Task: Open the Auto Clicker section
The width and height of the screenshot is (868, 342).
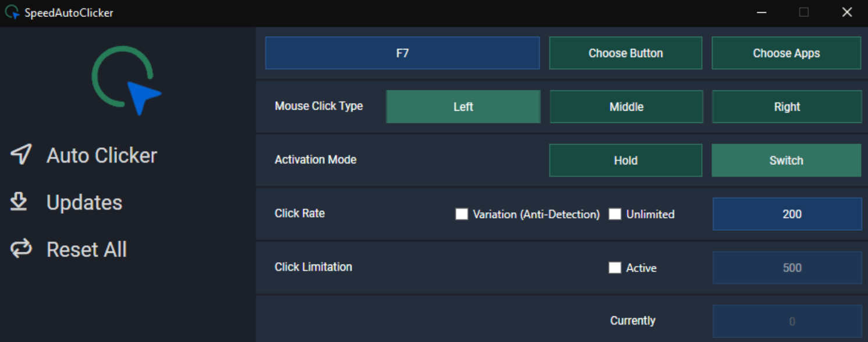Action: pyautogui.click(x=102, y=155)
